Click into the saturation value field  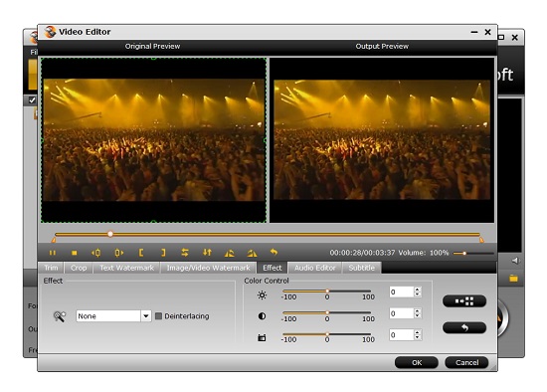pos(402,334)
